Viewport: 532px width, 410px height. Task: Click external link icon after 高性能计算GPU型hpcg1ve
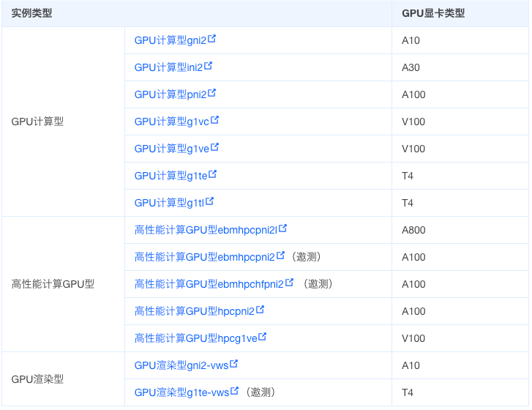pyautogui.click(x=263, y=338)
